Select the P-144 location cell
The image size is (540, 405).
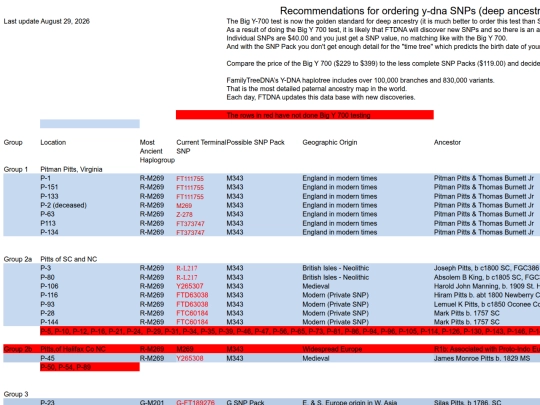click(x=49, y=322)
